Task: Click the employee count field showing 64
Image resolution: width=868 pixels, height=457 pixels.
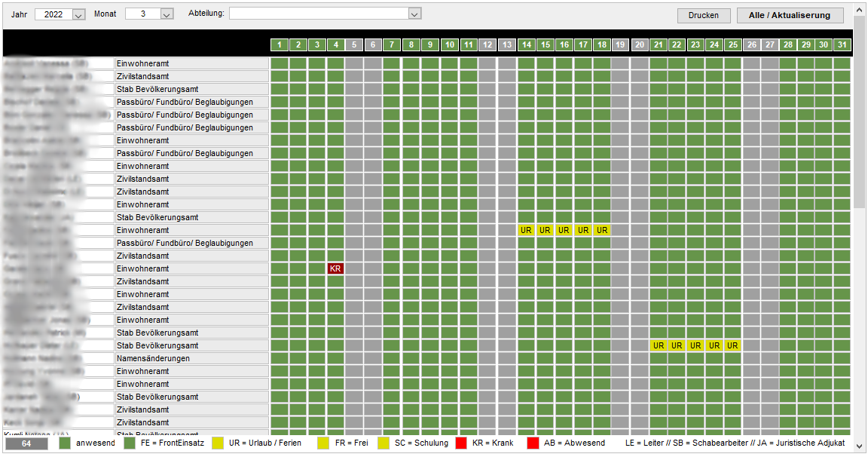Action: coord(26,443)
